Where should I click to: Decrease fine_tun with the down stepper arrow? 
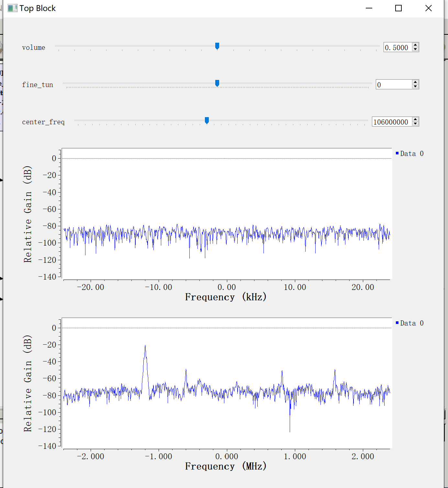pyautogui.click(x=416, y=87)
